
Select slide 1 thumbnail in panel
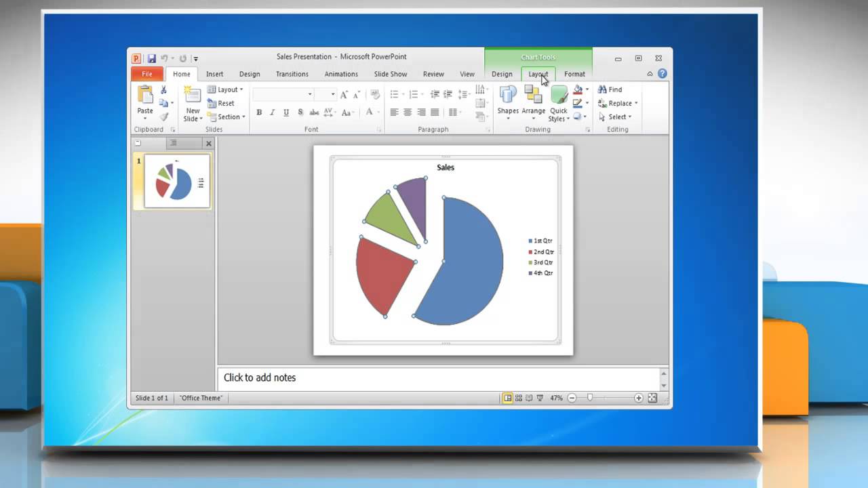(x=177, y=181)
